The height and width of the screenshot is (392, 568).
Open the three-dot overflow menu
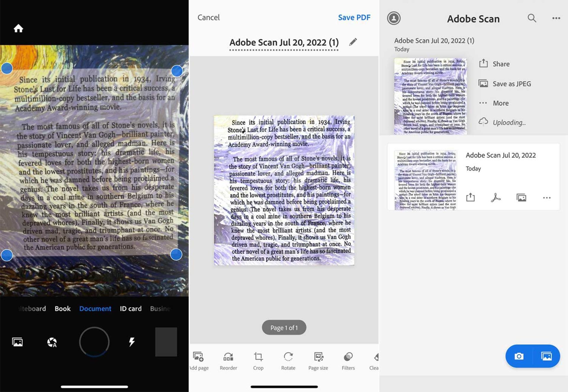coord(556,18)
